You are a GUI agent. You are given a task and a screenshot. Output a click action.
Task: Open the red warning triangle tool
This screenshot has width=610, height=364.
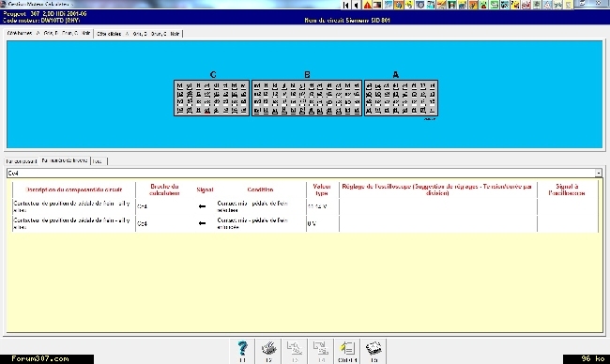point(367,5)
